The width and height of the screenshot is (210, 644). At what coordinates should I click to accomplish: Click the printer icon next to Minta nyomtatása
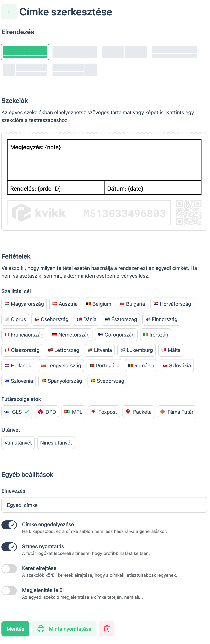tap(41, 629)
